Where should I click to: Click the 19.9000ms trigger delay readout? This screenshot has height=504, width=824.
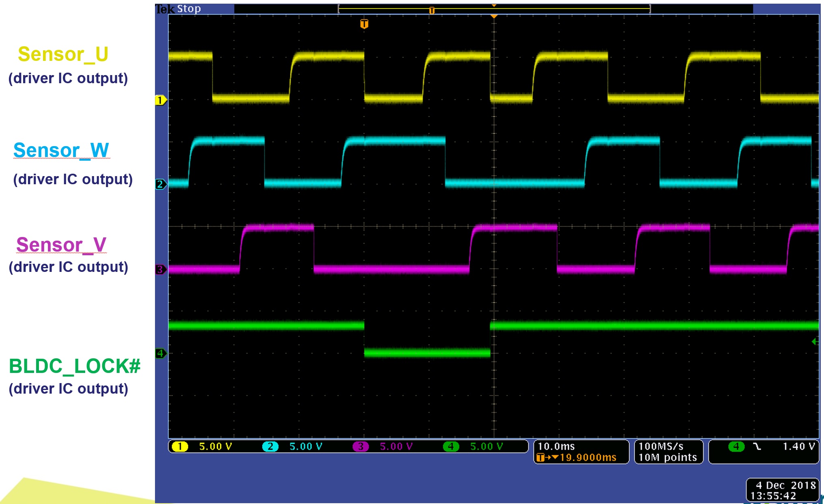point(587,458)
